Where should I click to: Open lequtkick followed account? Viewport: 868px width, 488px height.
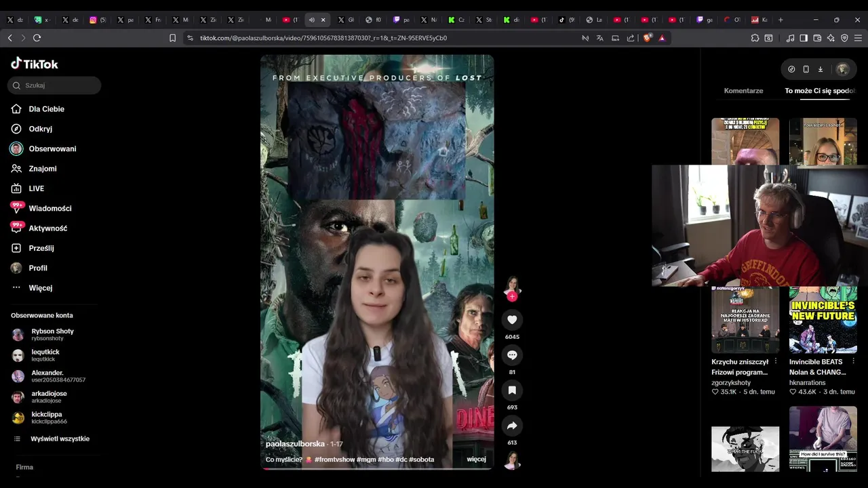pyautogui.click(x=45, y=355)
